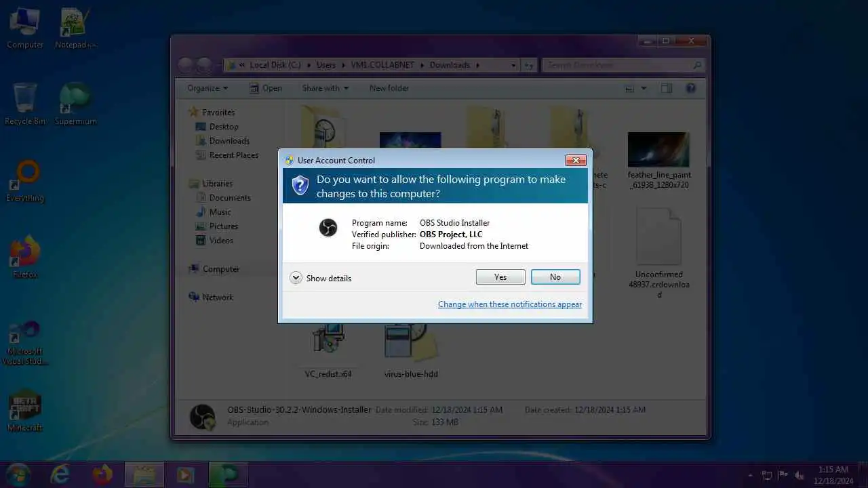The width and height of the screenshot is (868, 488).
Task: Open Share with dropdown in Explorer
Action: pos(325,88)
